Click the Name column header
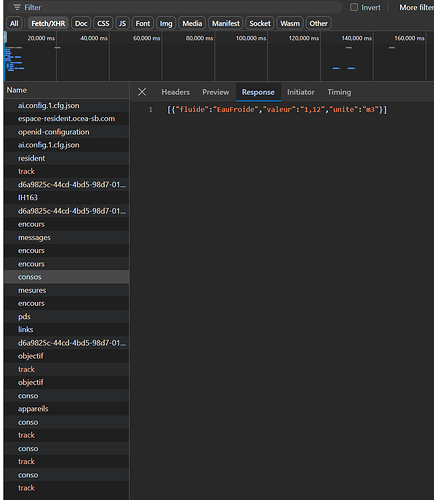This screenshot has height=500, width=434. [x=67, y=90]
